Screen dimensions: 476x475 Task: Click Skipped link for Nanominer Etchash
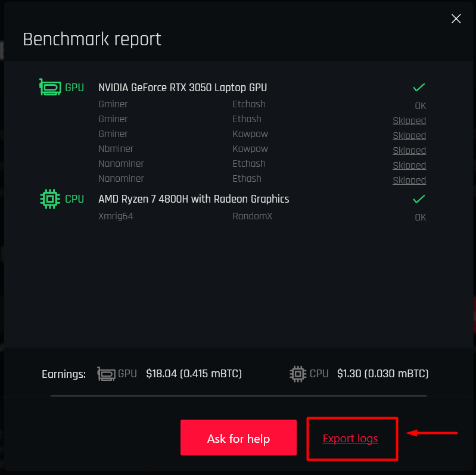(x=409, y=165)
